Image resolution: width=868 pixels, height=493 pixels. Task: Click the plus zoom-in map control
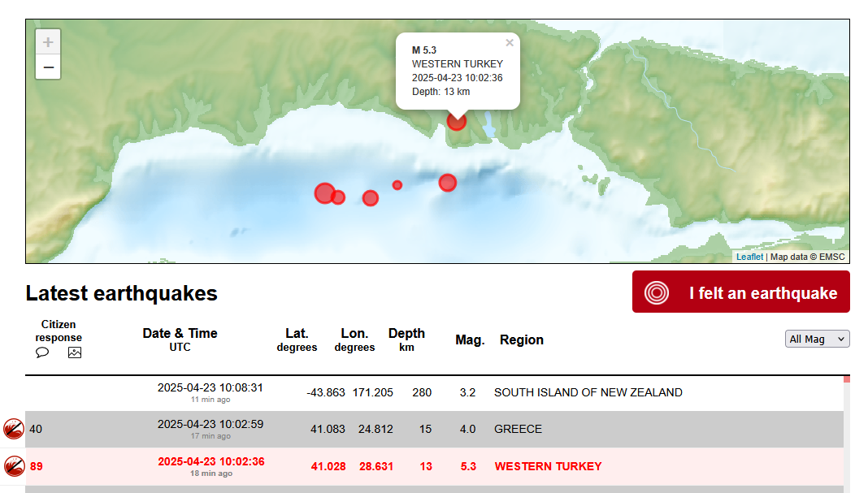coord(48,42)
